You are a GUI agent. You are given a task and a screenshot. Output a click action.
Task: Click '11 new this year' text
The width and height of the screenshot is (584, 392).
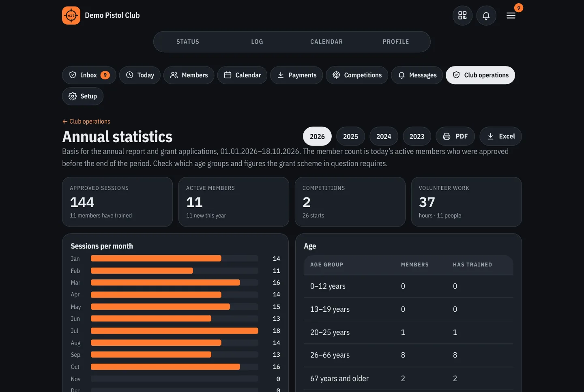click(206, 216)
